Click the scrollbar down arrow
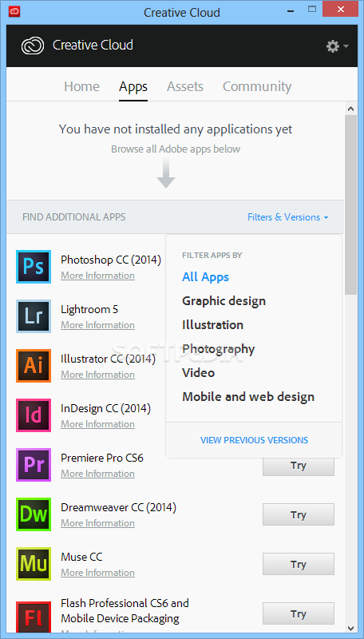The height and width of the screenshot is (639, 364). pos(350,628)
